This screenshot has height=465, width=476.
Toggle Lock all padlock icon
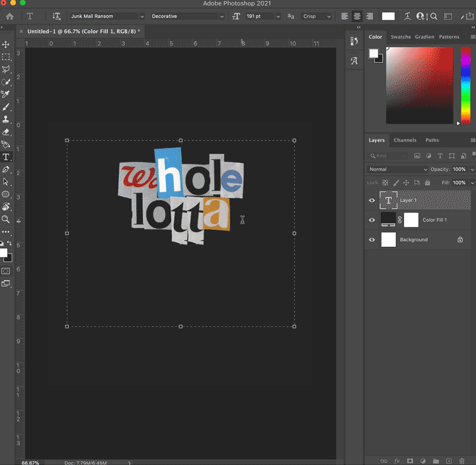click(x=428, y=182)
